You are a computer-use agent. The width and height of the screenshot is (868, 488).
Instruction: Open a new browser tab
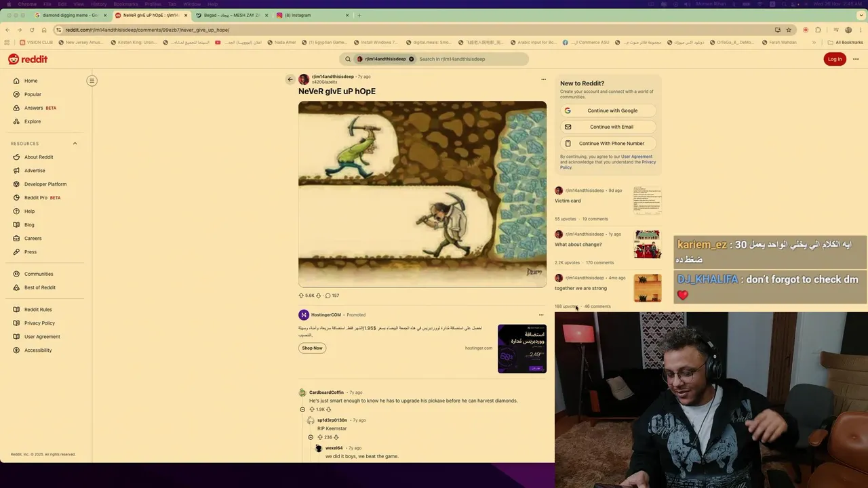pos(359,15)
